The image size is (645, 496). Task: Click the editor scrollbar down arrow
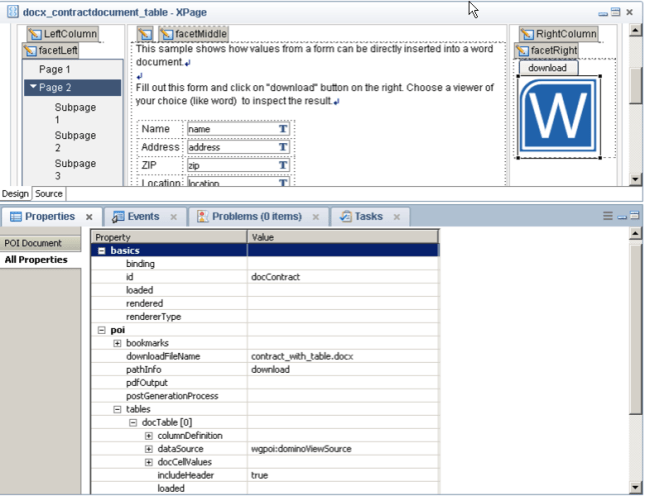pyautogui.click(x=635, y=179)
